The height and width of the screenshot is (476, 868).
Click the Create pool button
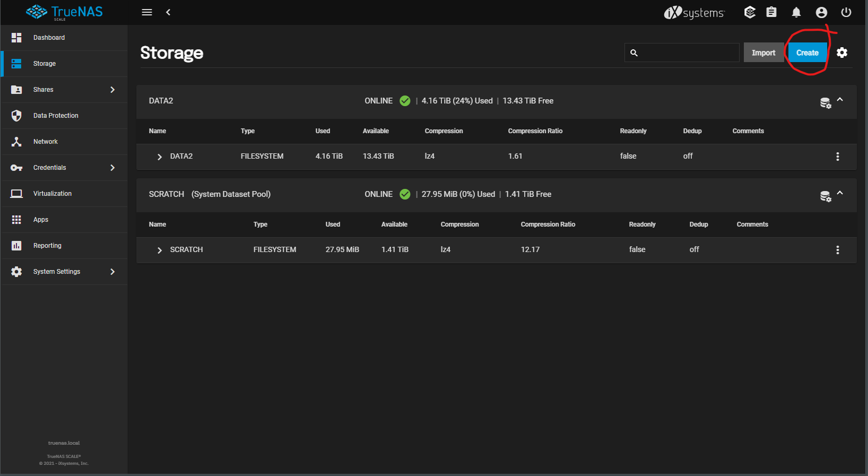807,53
